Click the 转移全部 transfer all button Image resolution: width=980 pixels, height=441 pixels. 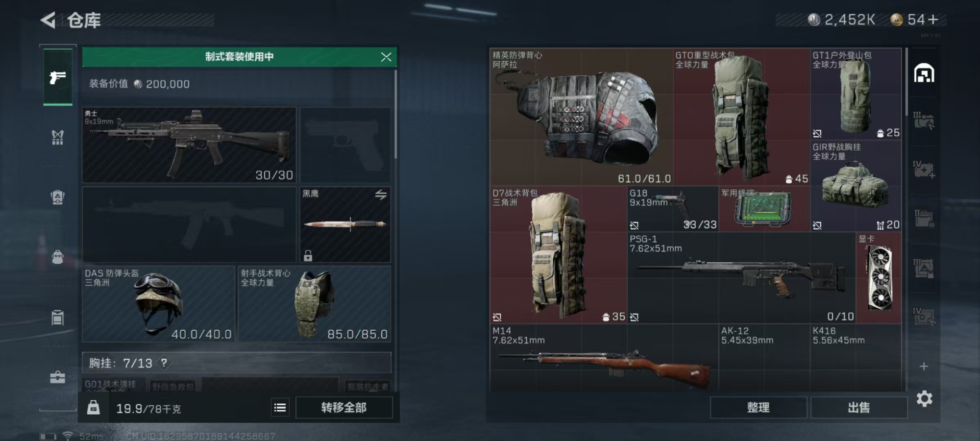pos(344,407)
